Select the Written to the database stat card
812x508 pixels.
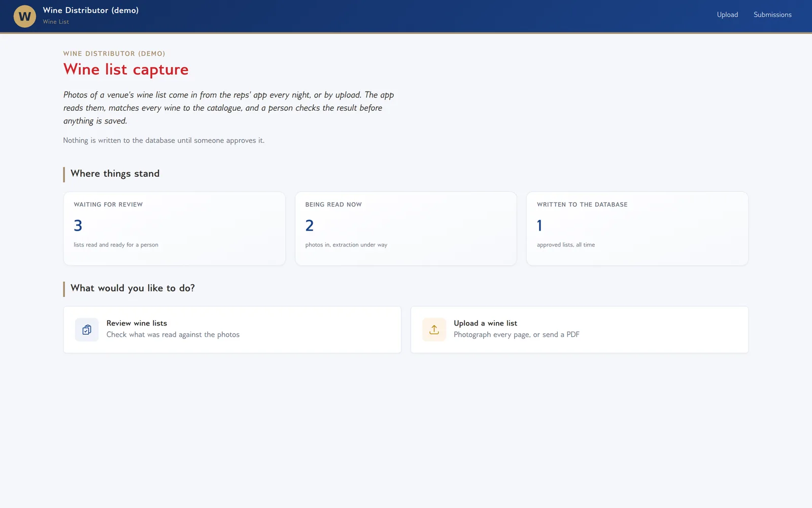(x=637, y=229)
